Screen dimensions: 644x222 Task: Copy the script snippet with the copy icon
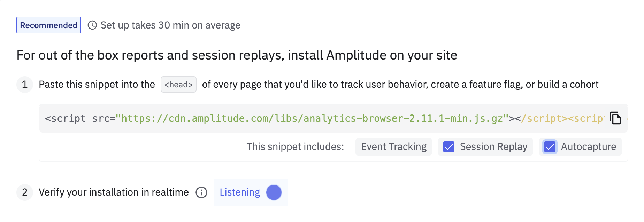click(x=615, y=118)
